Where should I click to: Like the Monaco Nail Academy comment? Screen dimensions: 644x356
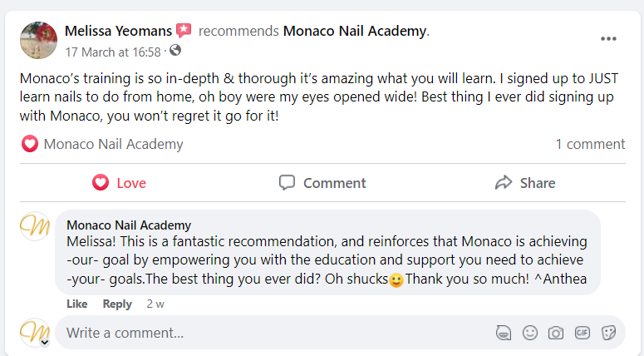[76, 304]
